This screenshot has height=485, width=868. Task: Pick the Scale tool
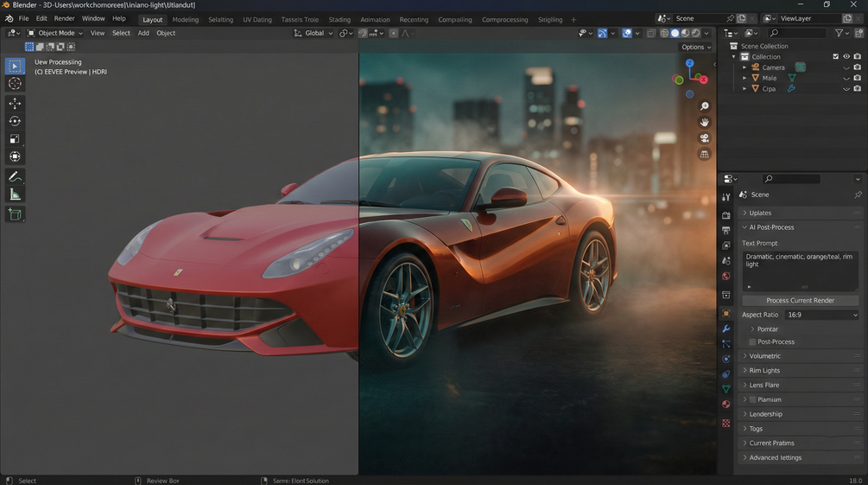[15, 138]
